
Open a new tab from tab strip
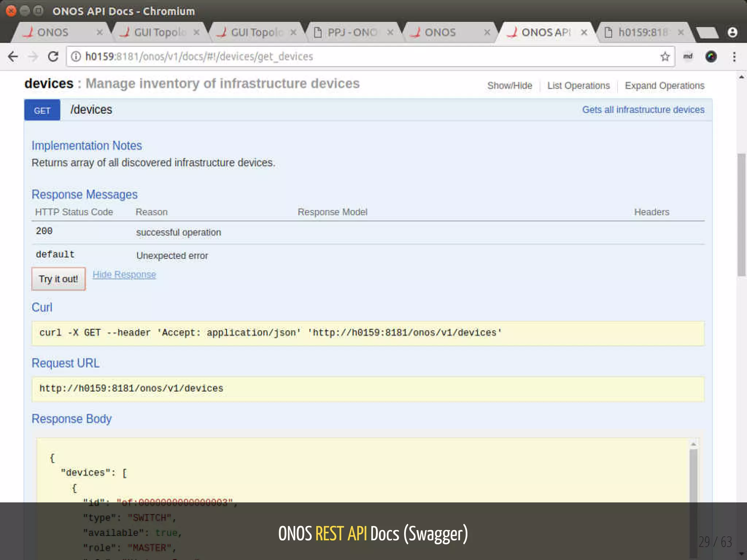pos(707,32)
